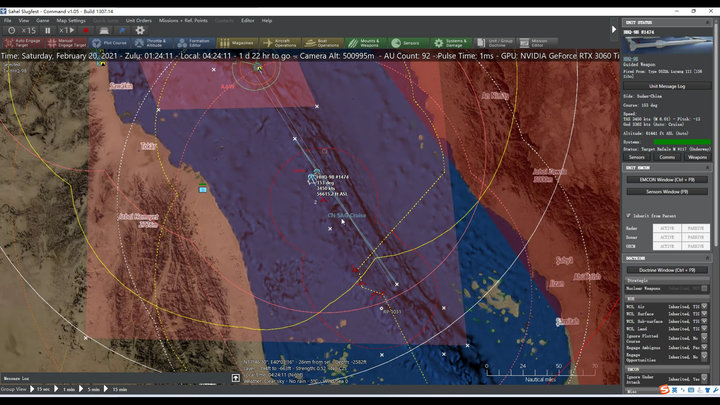
Task: Set OECM to ACTIVE
Action: [x=667, y=247]
